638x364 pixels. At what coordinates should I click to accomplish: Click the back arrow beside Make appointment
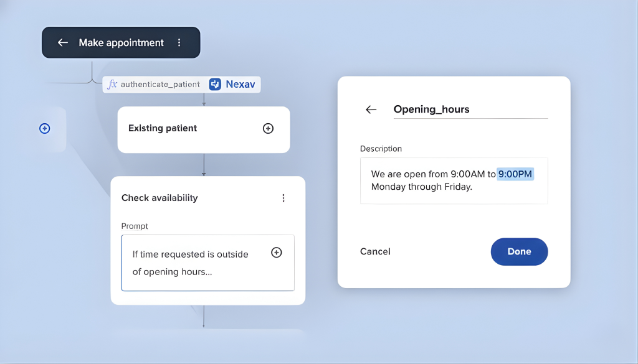(x=62, y=43)
